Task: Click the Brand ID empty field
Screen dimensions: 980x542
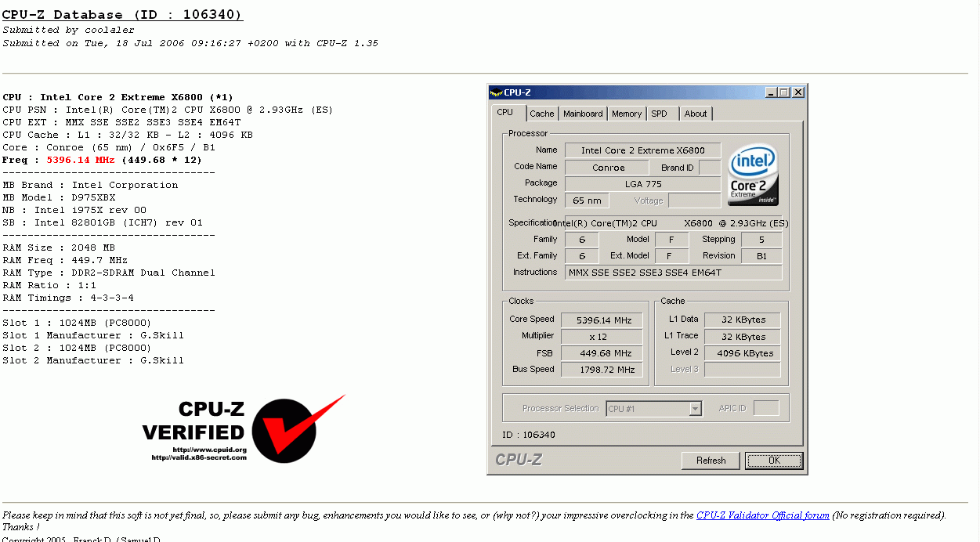Action: (710, 168)
